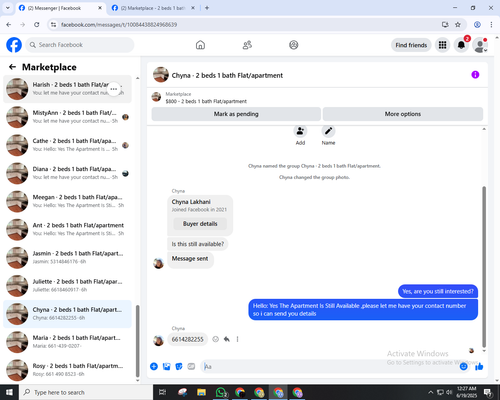
Task: Click chat messages scrollbar
Action: (x=484, y=267)
